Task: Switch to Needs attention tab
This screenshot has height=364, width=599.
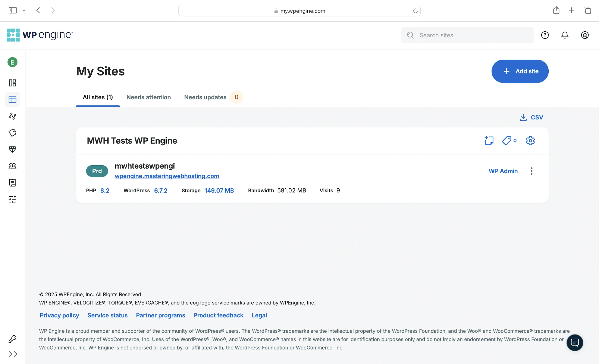Action: point(148,97)
